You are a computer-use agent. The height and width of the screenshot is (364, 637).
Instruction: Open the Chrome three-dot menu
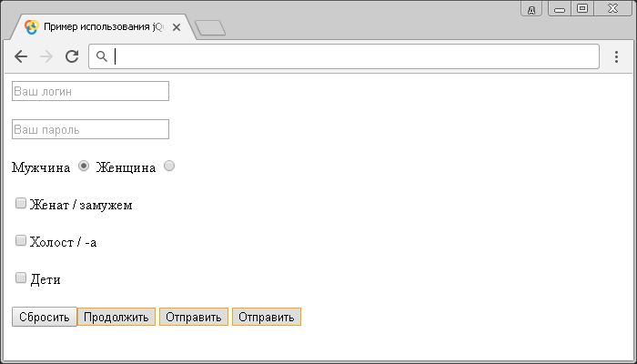coord(616,56)
